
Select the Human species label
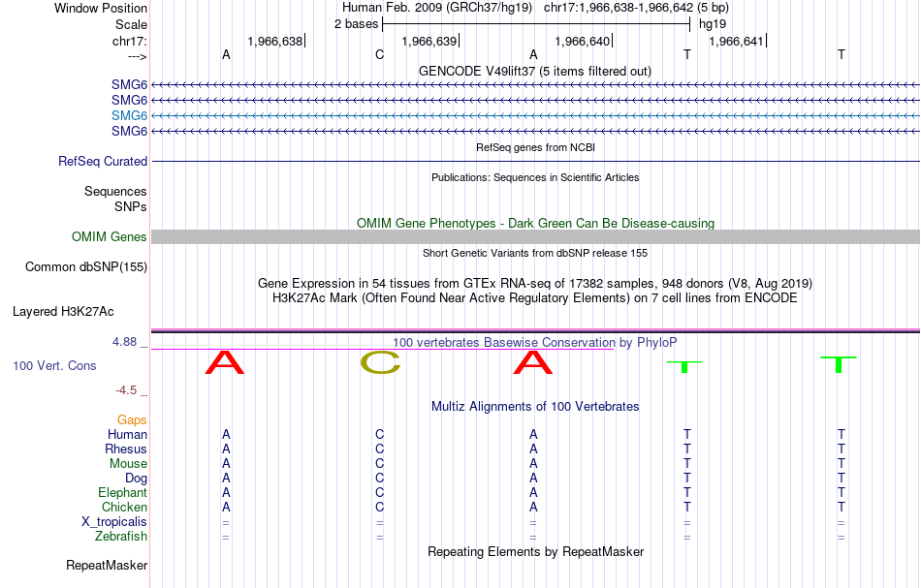pos(127,434)
